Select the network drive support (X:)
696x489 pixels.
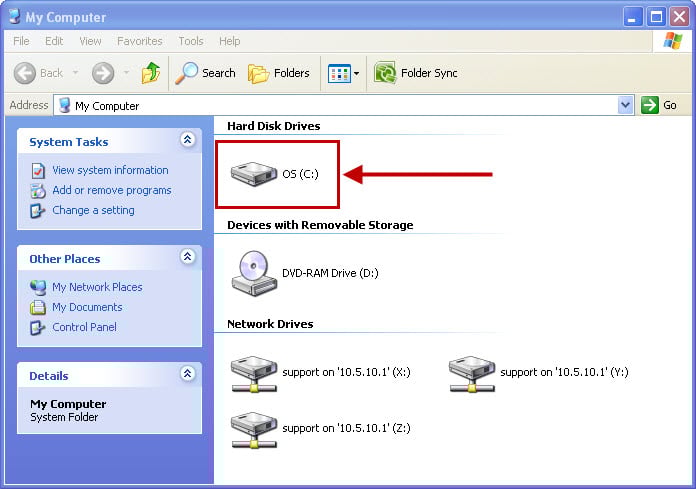pos(254,374)
